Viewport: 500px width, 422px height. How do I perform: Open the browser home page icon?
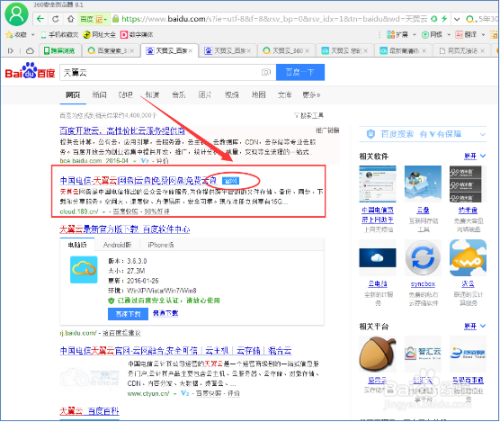point(71,19)
